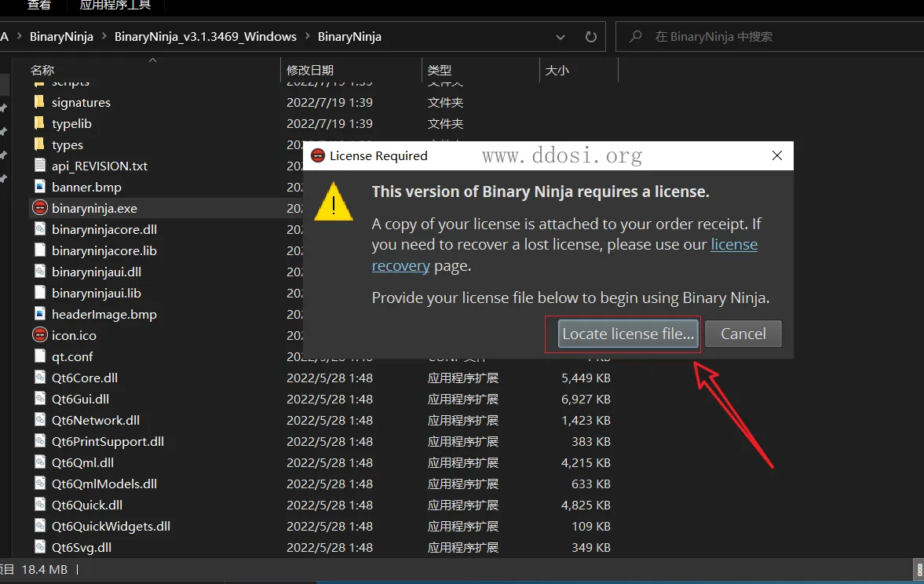Viewport: 924px width, 584px height.
Task: Expand the chevron after BinaryNinja_v3.1.3469_Windows
Action: click(x=307, y=37)
